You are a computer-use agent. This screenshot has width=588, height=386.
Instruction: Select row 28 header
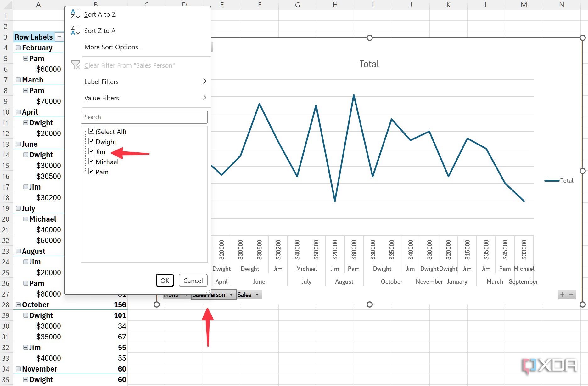(x=6, y=305)
